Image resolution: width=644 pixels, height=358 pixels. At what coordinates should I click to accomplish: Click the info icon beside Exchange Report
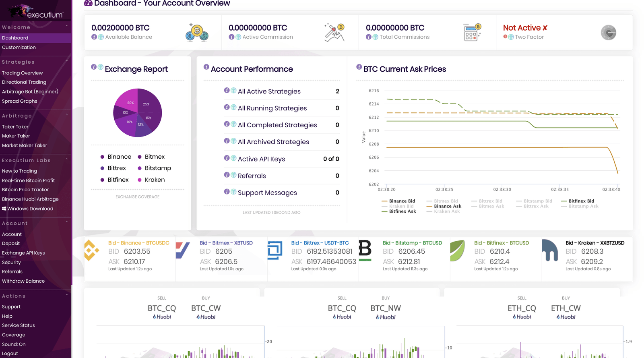[94, 67]
